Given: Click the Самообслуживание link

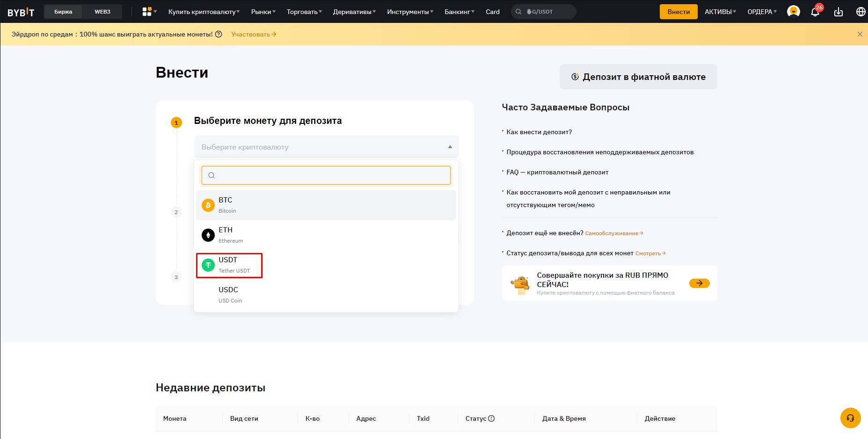Looking at the screenshot, I should [614, 233].
